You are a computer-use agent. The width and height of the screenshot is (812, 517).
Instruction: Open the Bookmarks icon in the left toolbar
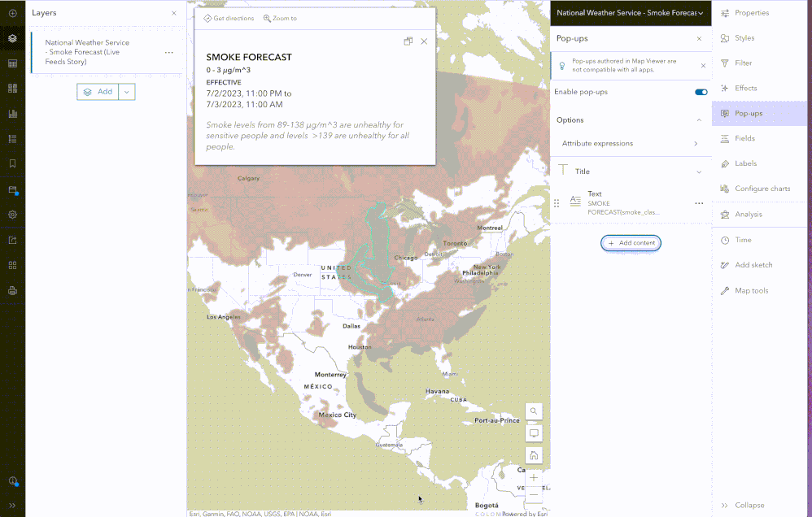tap(12, 163)
